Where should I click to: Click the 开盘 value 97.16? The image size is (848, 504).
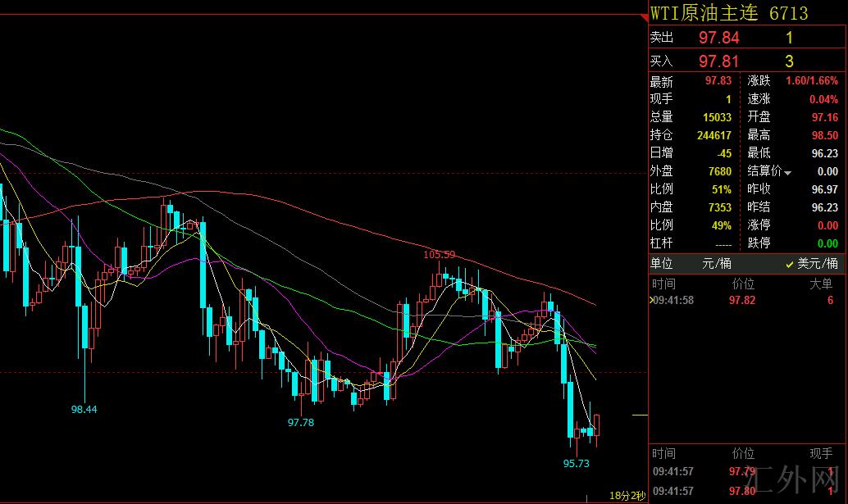pyautogui.click(x=825, y=117)
